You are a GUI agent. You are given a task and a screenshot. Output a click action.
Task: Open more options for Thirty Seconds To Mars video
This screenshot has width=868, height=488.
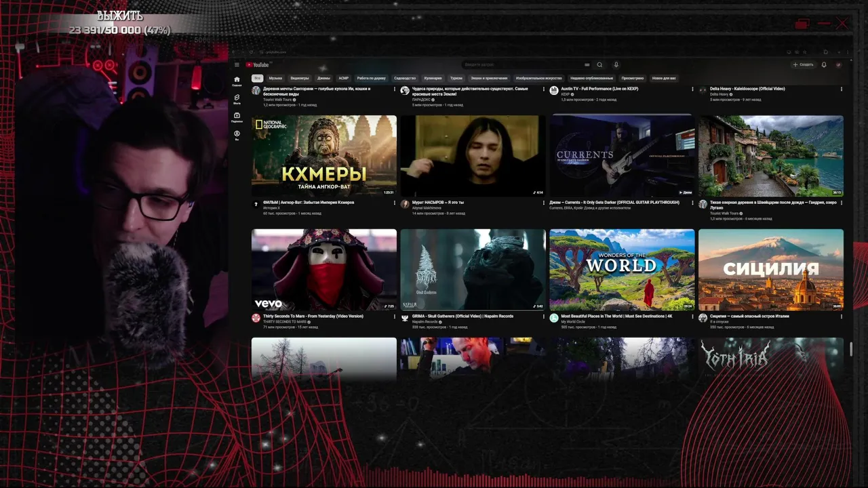tap(394, 317)
